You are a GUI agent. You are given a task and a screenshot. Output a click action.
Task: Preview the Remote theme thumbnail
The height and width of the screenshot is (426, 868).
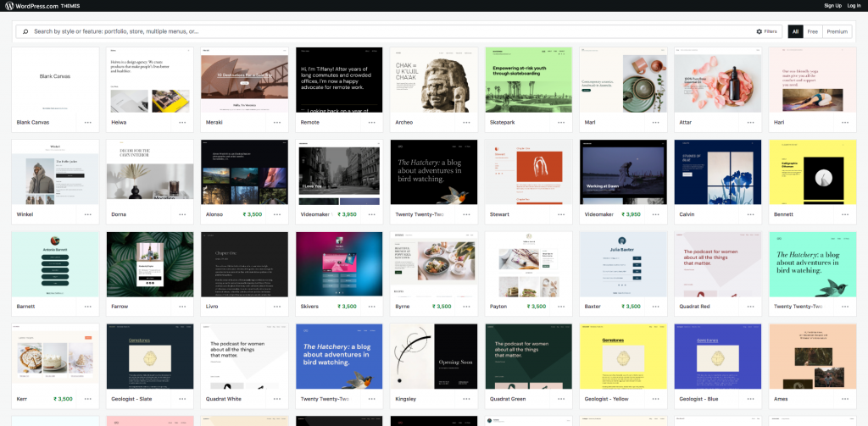point(339,80)
